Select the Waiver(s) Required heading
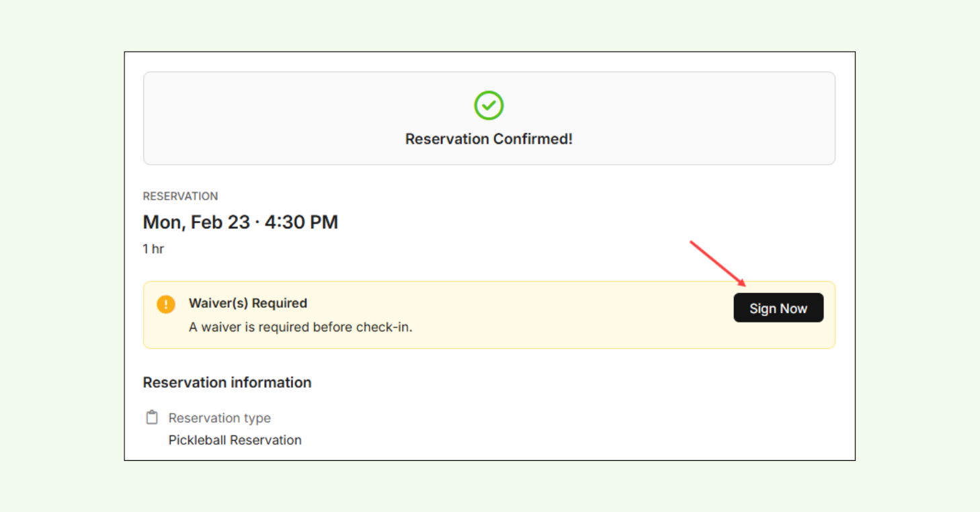The height and width of the screenshot is (512, 980). tap(248, 303)
